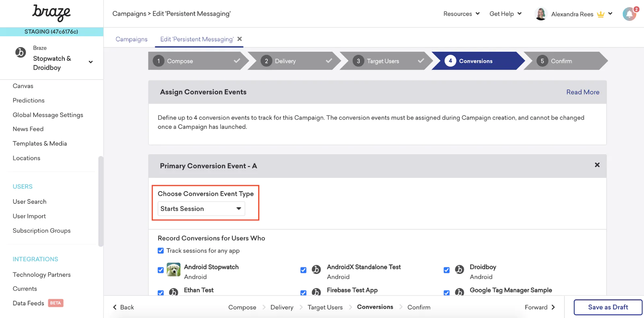The image size is (644, 318).
Task: Uncheck Track sessions for any app
Action: point(161,251)
